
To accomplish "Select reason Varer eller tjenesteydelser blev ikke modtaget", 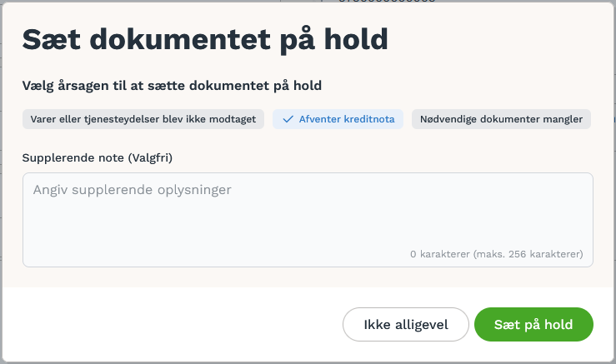I will tap(143, 119).
